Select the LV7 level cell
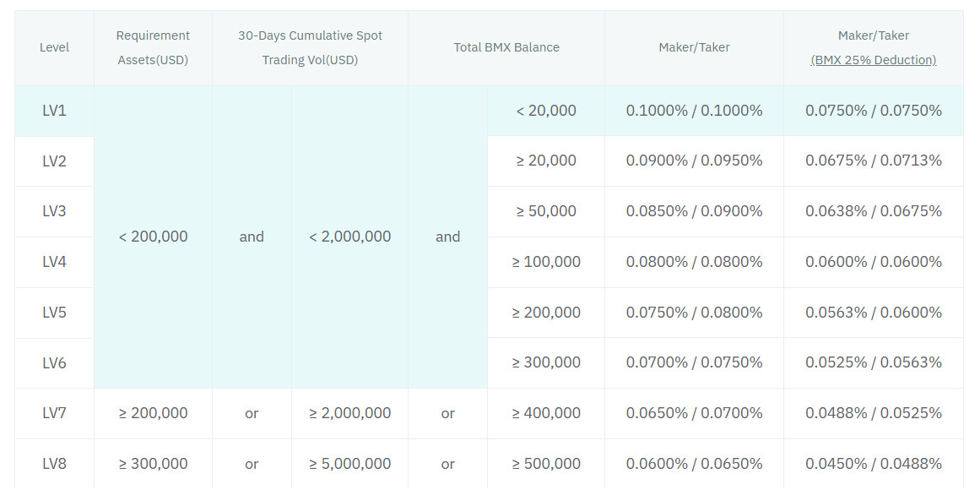This screenshot has width=980, height=490. click(x=54, y=414)
